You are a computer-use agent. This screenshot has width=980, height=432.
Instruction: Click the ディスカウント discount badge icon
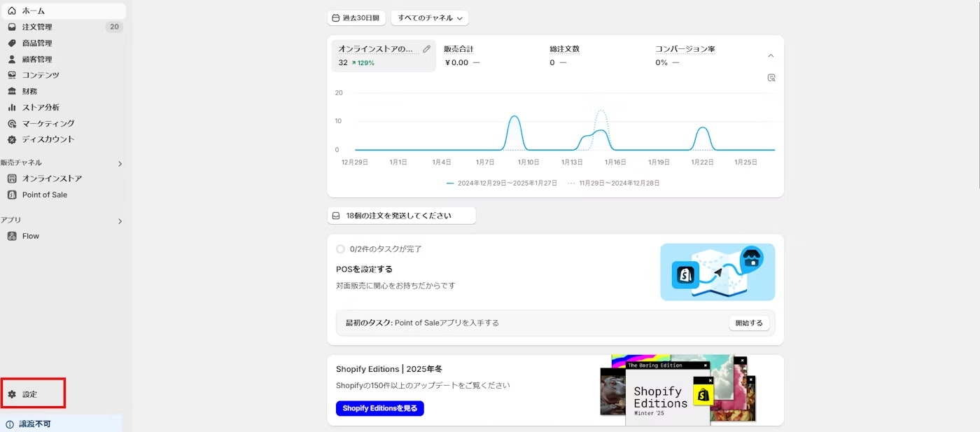(12, 139)
